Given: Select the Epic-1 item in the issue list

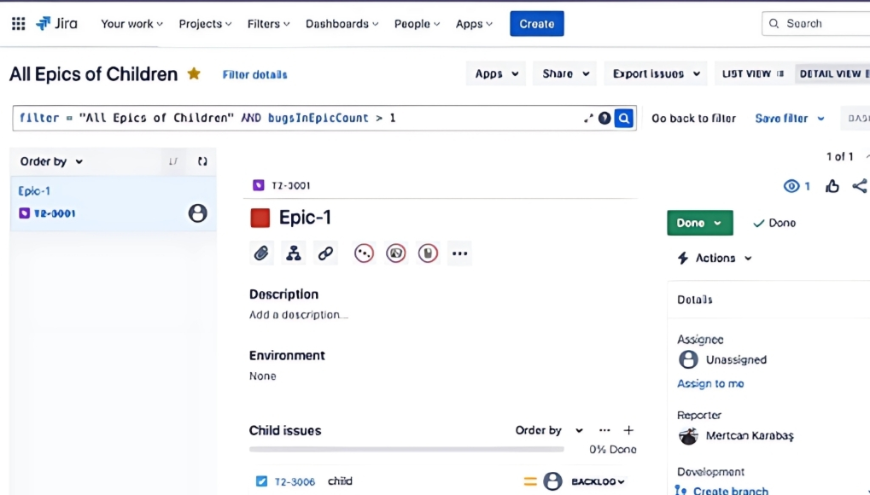Looking at the screenshot, I should click(x=113, y=203).
